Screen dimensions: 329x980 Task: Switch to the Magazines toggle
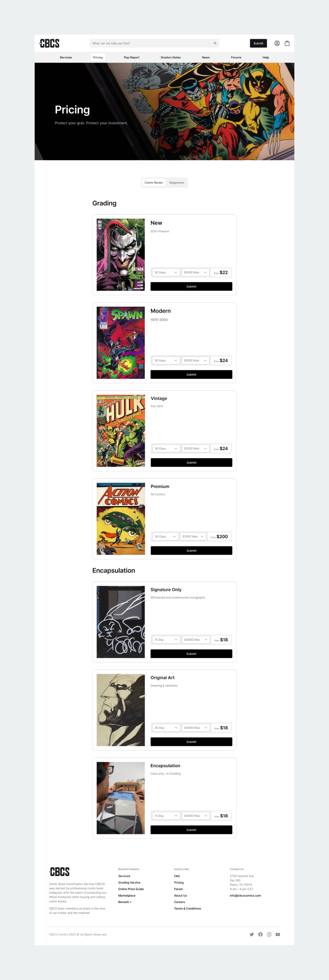pyautogui.click(x=177, y=183)
